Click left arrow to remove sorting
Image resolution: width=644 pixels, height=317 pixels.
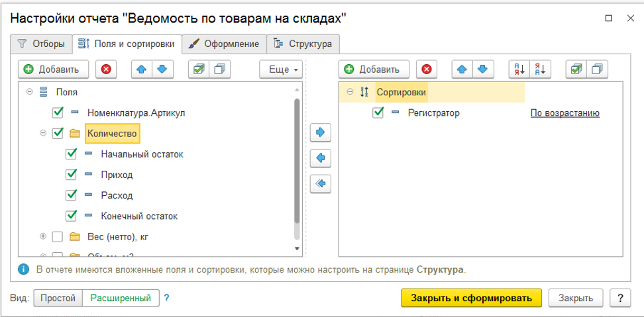tap(321, 158)
